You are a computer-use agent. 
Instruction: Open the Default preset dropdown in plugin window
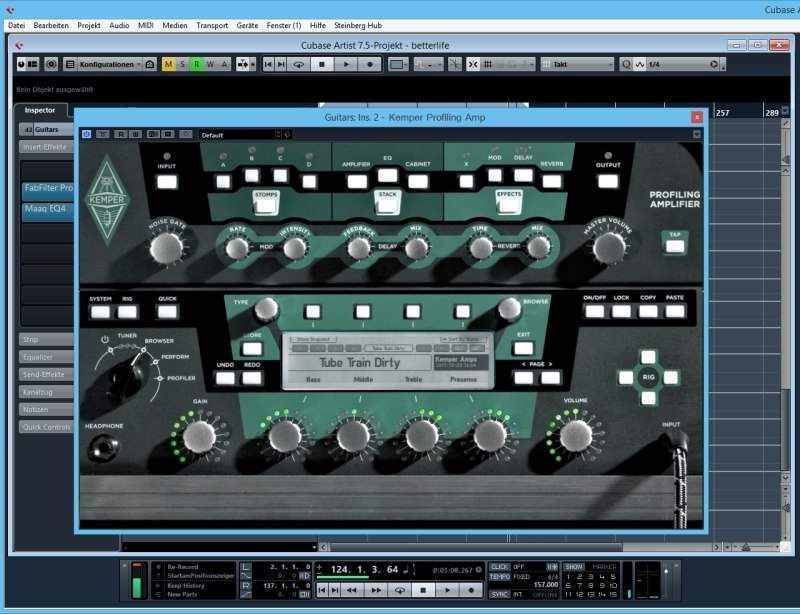(x=240, y=135)
